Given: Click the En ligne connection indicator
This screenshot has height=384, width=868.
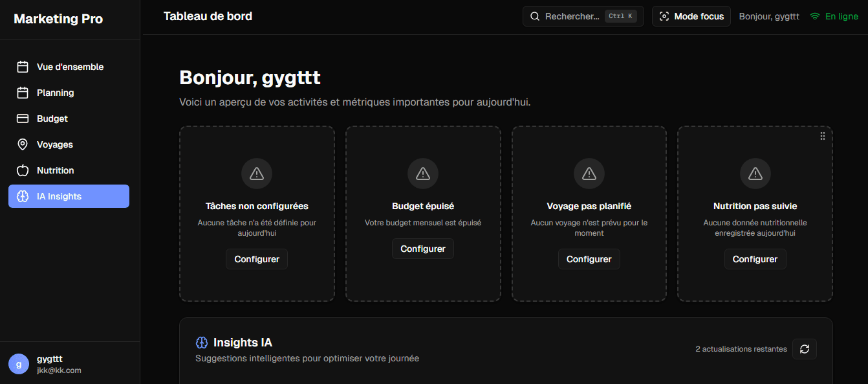Looking at the screenshot, I should click(834, 16).
